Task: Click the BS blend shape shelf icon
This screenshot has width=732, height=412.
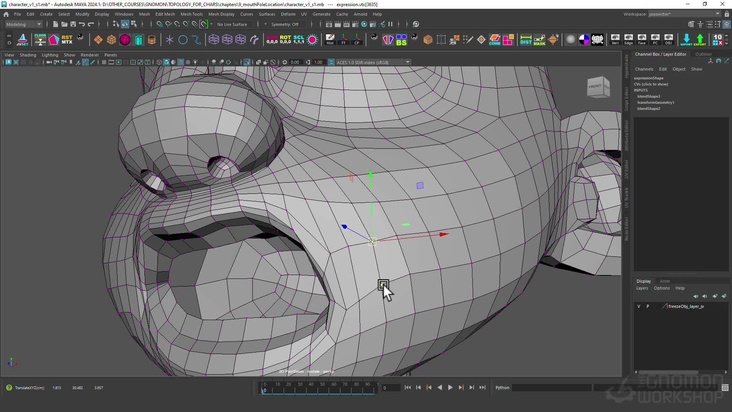Action: (402, 40)
